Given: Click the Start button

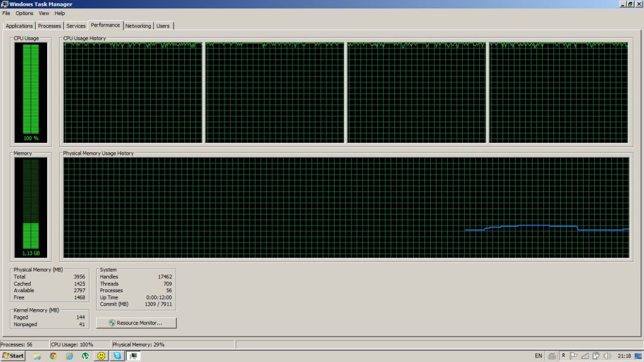Looking at the screenshot, I should (13, 356).
